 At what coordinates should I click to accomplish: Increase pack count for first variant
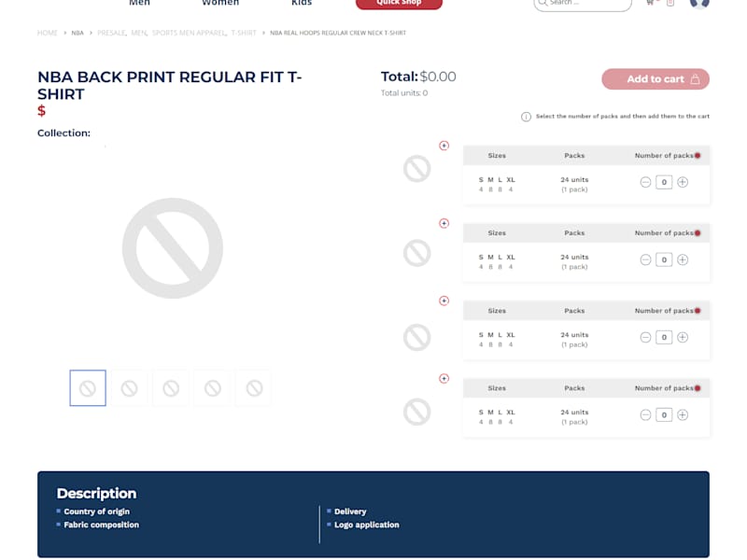point(683,182)
